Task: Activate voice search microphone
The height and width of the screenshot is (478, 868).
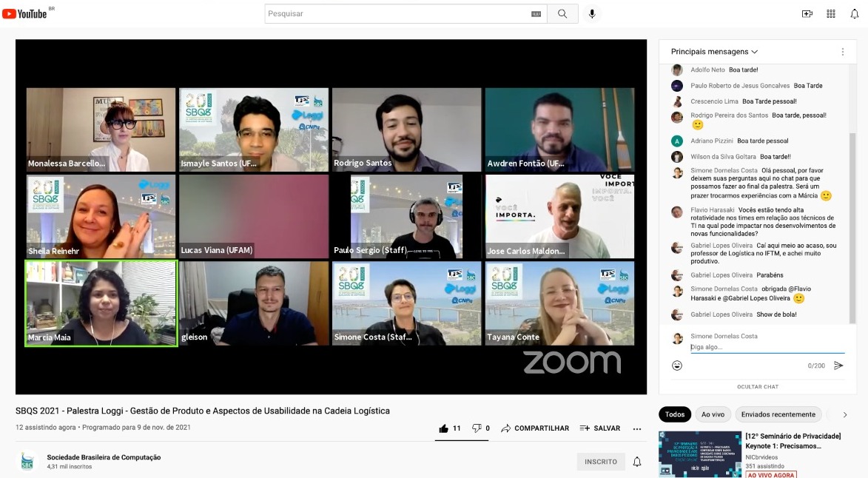Action: pos(592,14)
